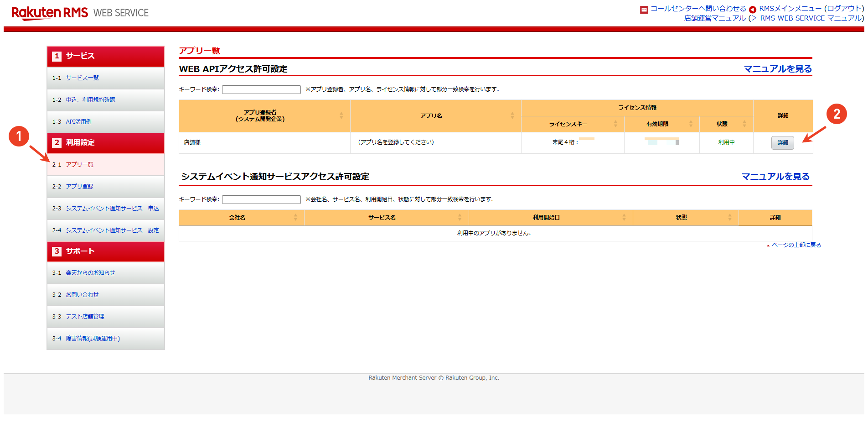Sort by サービス名 column arrows
The image size is (868, 434).
coord(460,218)
